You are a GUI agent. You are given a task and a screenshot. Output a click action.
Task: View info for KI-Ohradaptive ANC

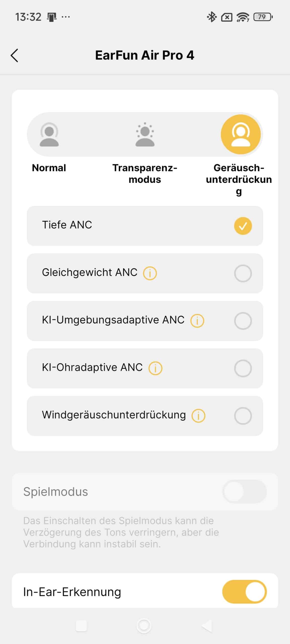pos(155,368)
